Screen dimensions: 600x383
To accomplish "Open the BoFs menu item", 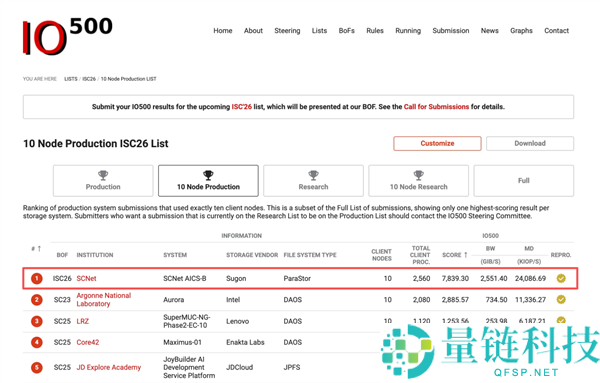I will (x=347, y=31).
